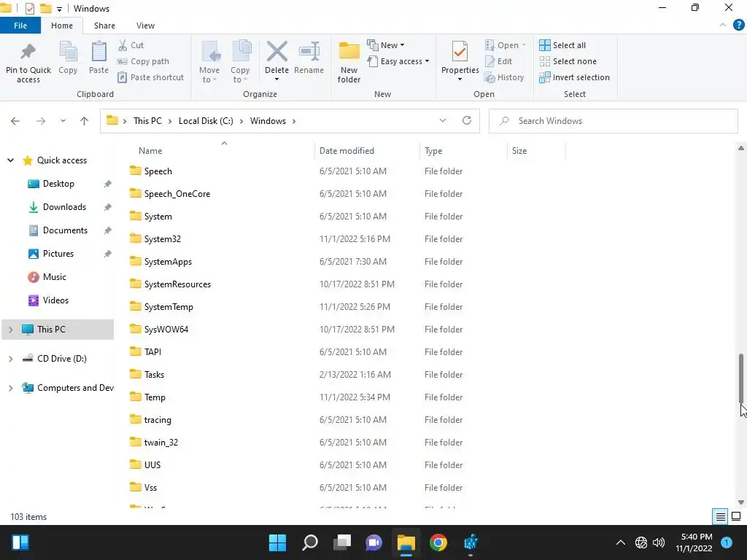Open the Easy access dropdown

[x=398, y=61]
